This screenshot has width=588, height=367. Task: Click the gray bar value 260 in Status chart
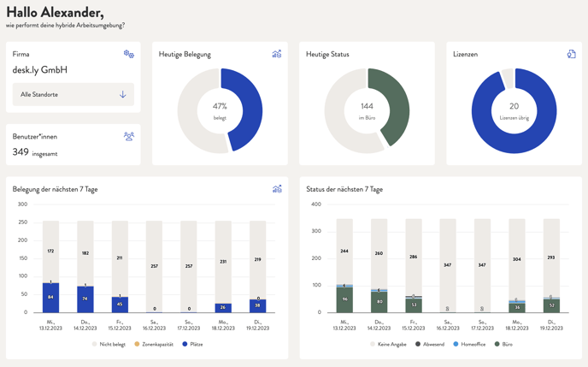379,253
